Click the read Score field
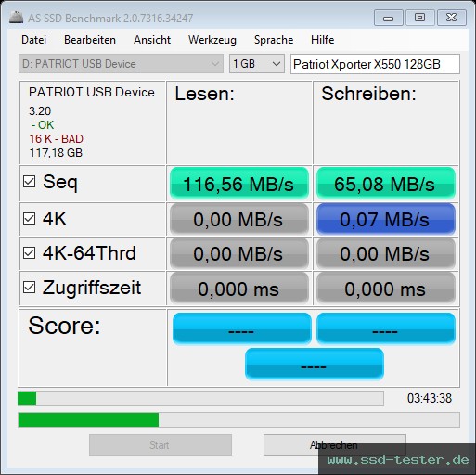 242,328
